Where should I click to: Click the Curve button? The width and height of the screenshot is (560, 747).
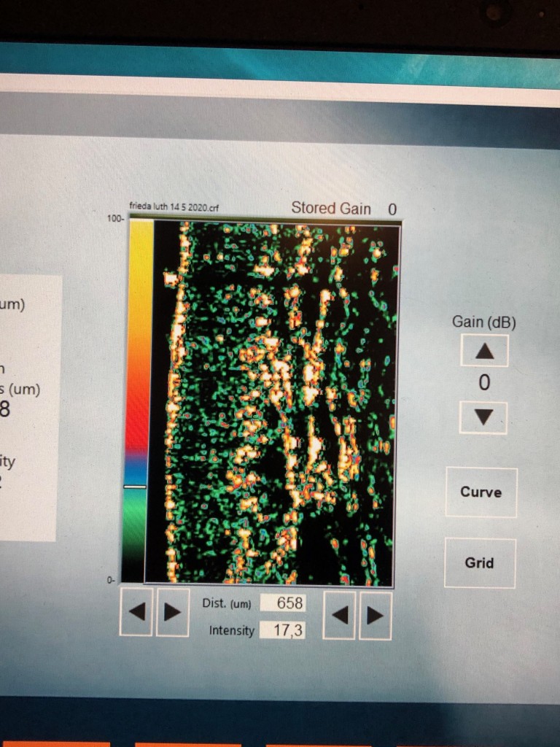pyautogui.click(x=481, y=492)
